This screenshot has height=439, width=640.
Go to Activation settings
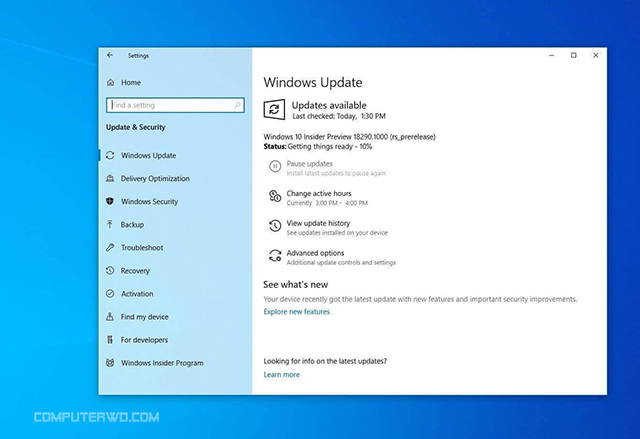(x=137, y=294)
